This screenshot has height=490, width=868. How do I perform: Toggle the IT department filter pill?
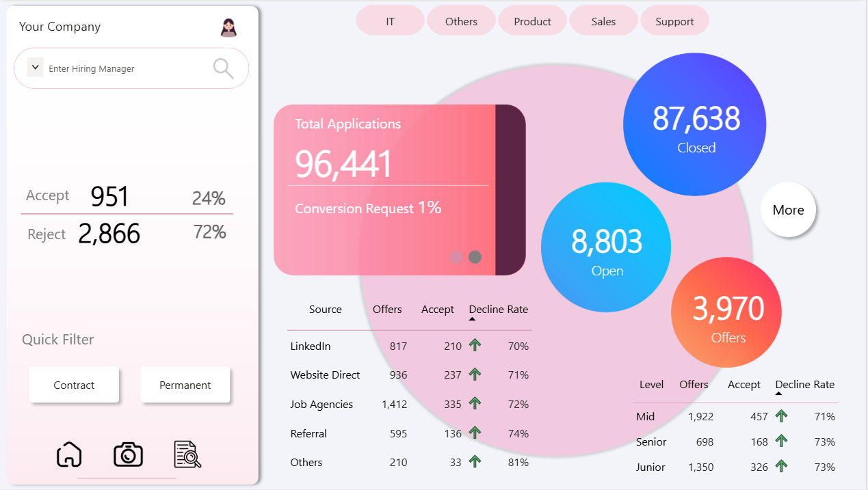click(390, 21)
